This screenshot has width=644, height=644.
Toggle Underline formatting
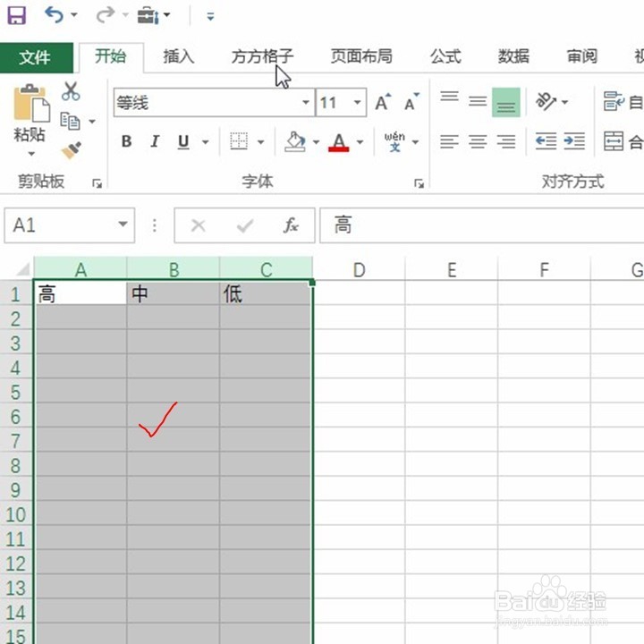[183, 142]
